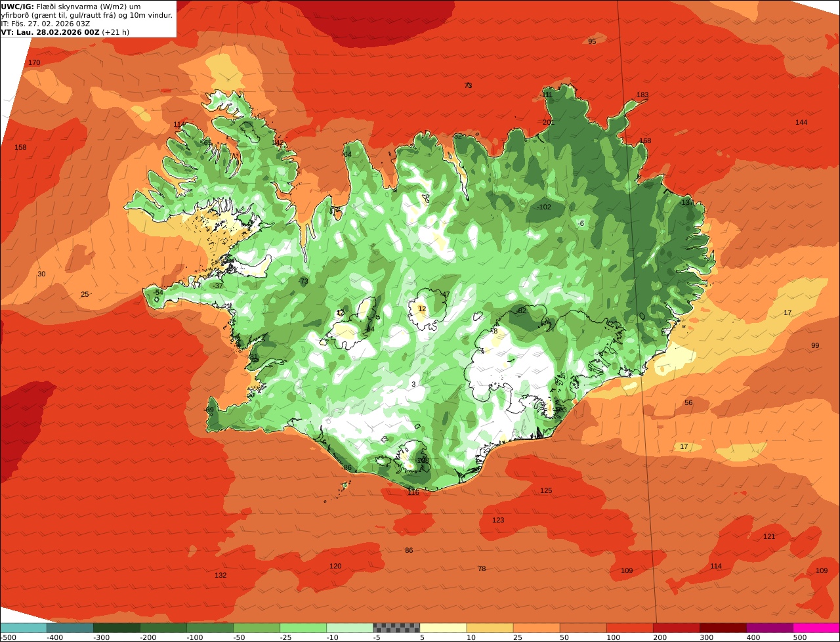Click the map value 99

point(815,346)
